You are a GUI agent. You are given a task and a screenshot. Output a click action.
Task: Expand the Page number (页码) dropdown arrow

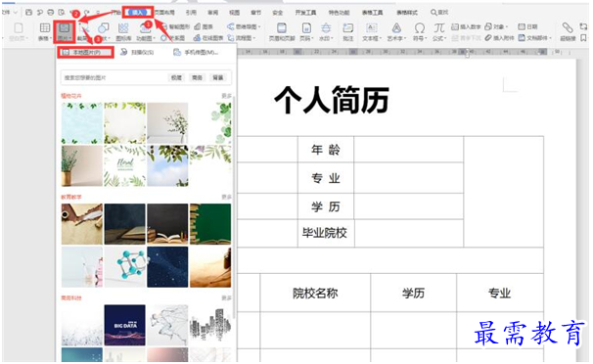pyautogui.click(x=312, y=39)
